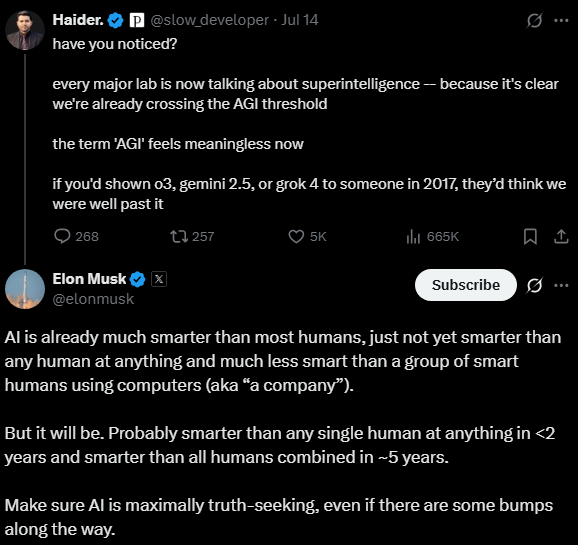
Task: Share Haider's post via upload icon
Action: (561, 236)
